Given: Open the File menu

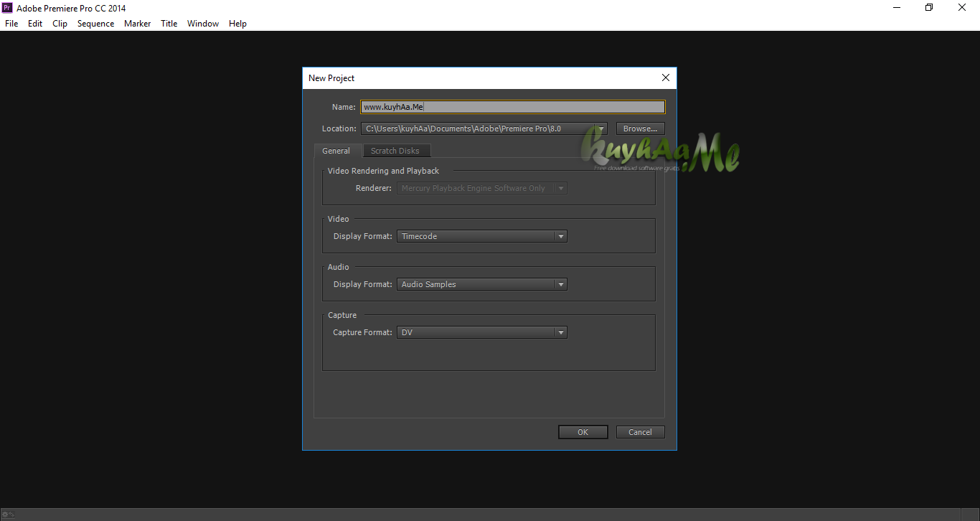Looking at the screenshot, I should 11,24.
